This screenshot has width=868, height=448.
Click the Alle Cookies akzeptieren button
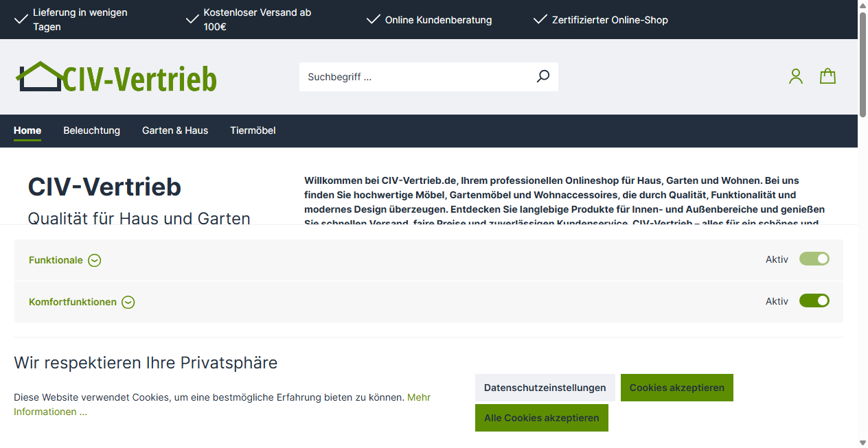point(542,417)
